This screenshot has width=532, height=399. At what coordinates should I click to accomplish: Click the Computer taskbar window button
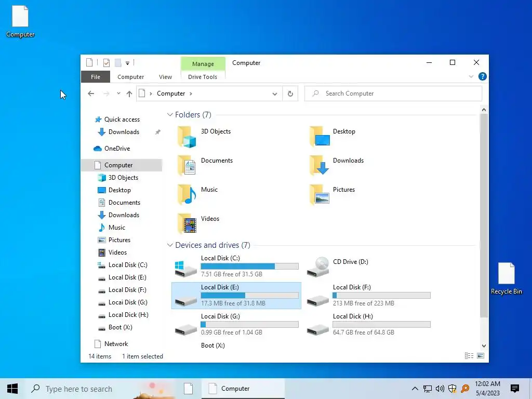pyautogui.click(x=243, y=389)
